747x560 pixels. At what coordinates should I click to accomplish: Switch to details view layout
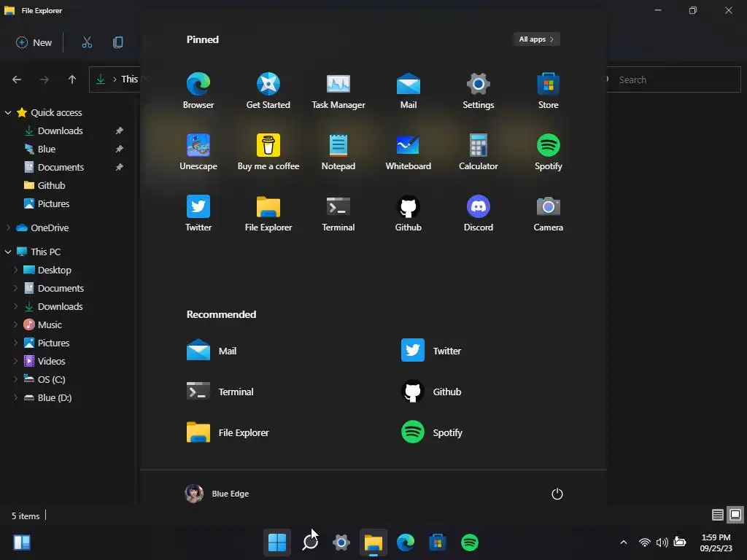coord(718,515)
